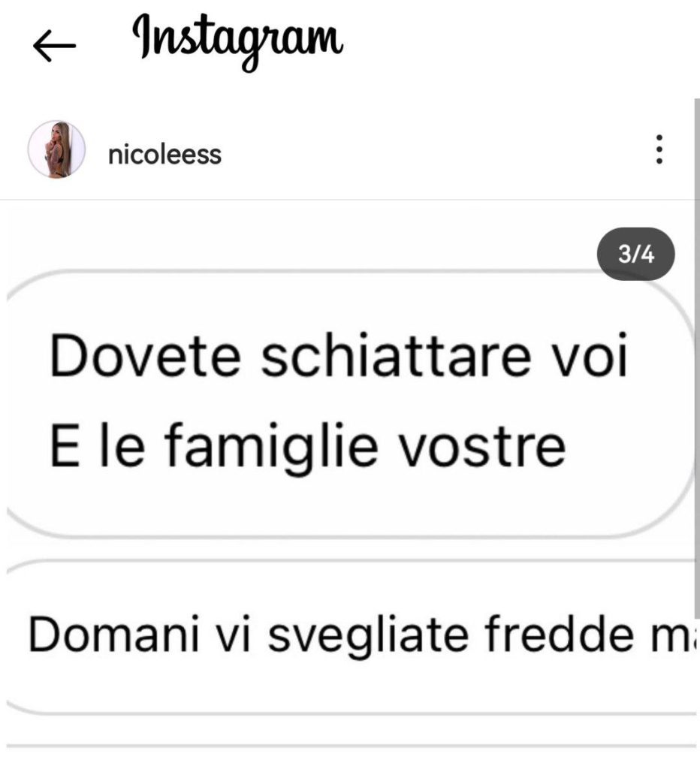
Task: Click the word 'Domani' in lower bubble
Action: [x=114, y=634]
